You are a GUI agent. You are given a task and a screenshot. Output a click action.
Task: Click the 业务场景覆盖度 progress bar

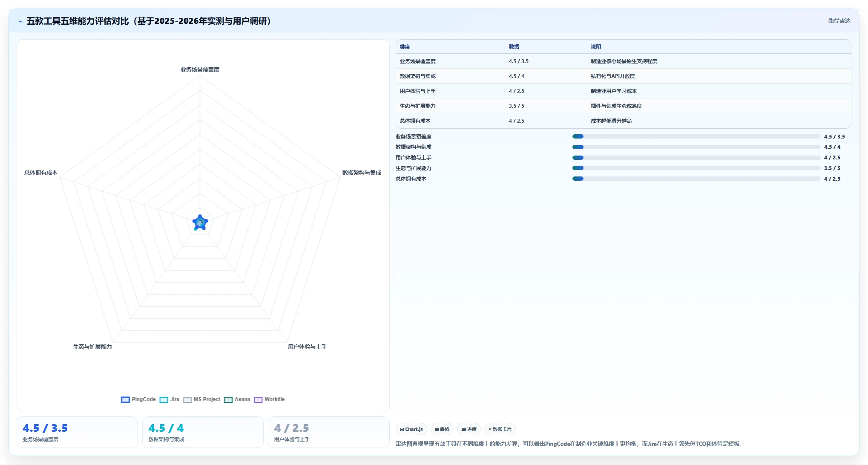pyautogui.click(x=696, y=136)
